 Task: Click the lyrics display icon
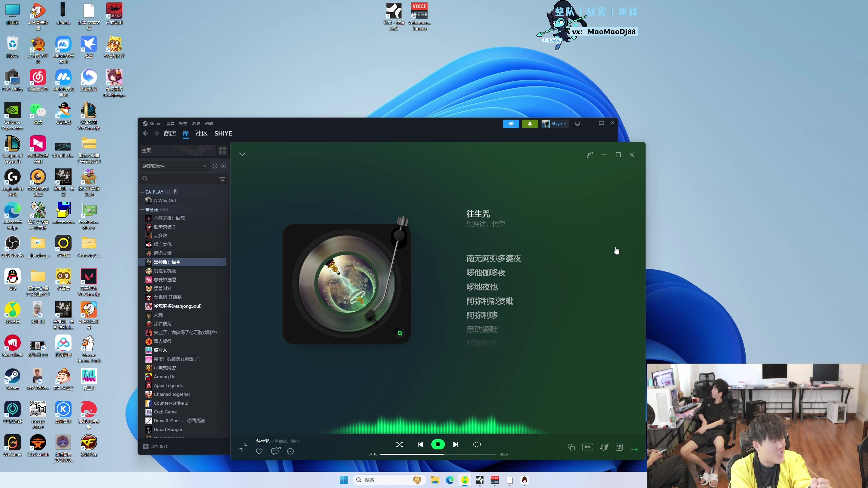coord(619,447)
